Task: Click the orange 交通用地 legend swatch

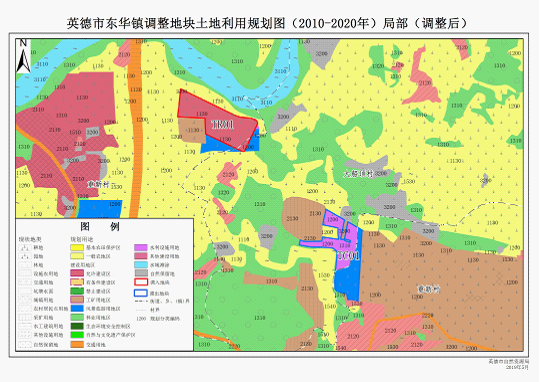Action: [77, 344]
